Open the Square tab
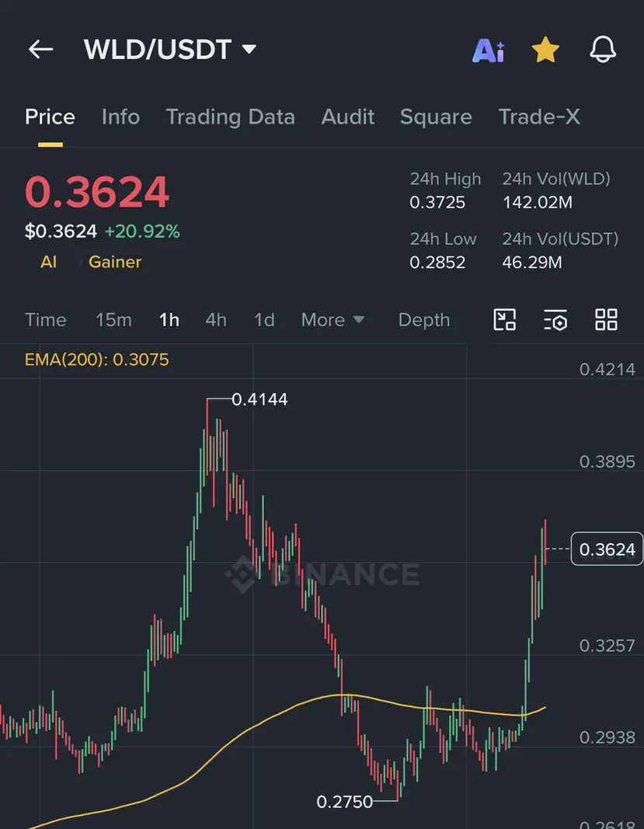The width and height of the screenshot is (644, 829). pos(436,117)
